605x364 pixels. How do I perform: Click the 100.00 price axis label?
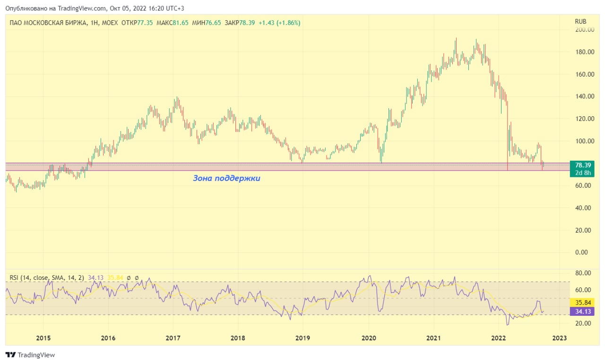(584, 141)
